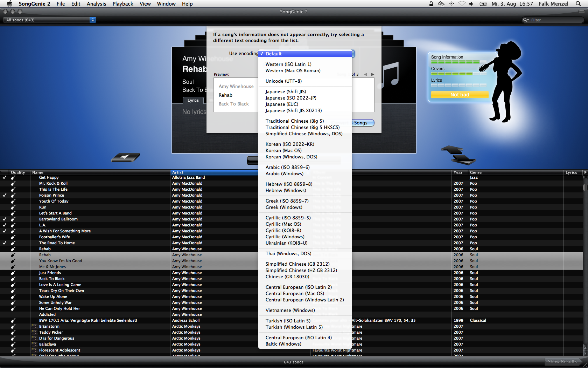Sort by the Genre column header
This screenshot has height=368, width=588.
(x=516, y=172)
